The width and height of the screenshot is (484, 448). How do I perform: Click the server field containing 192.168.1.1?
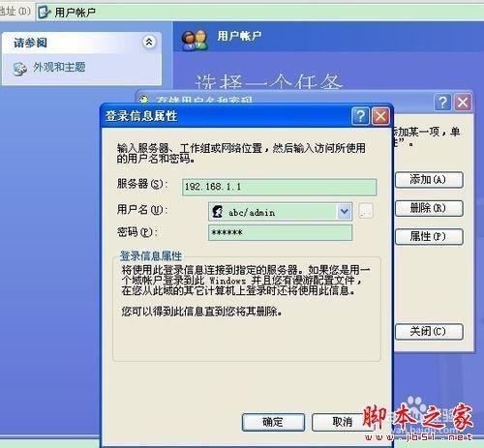click(x=279, y=187)
